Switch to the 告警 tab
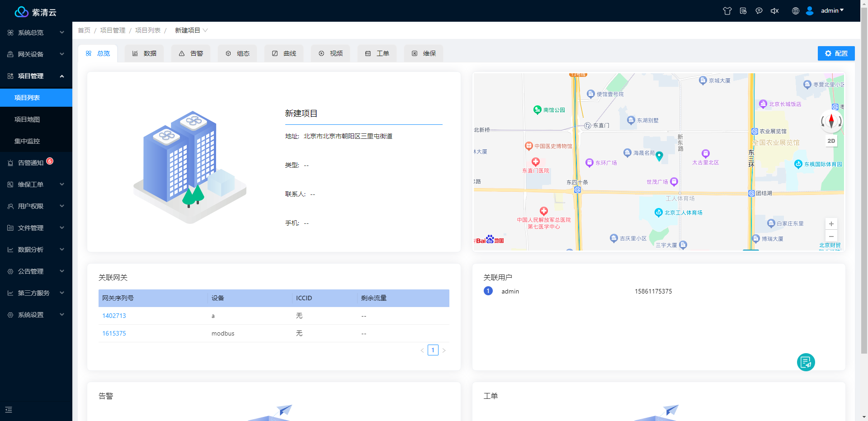The image size is (868, 421). 191,53
